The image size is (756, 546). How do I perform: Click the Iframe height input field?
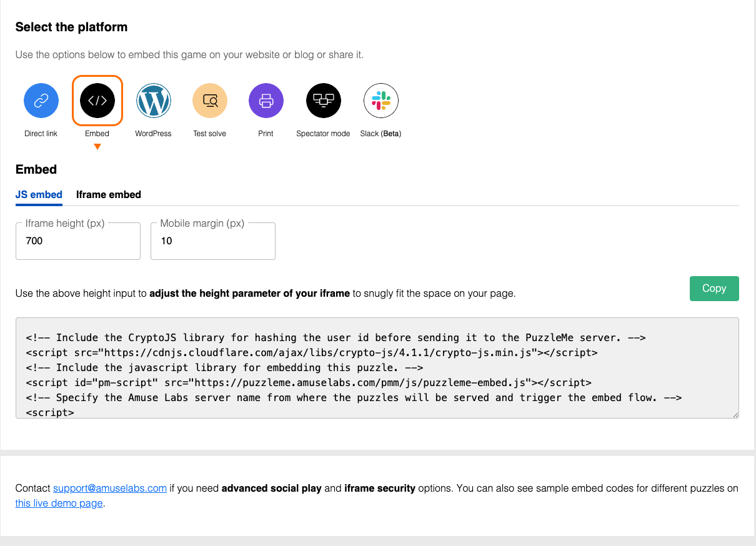(x=78, y=241)
